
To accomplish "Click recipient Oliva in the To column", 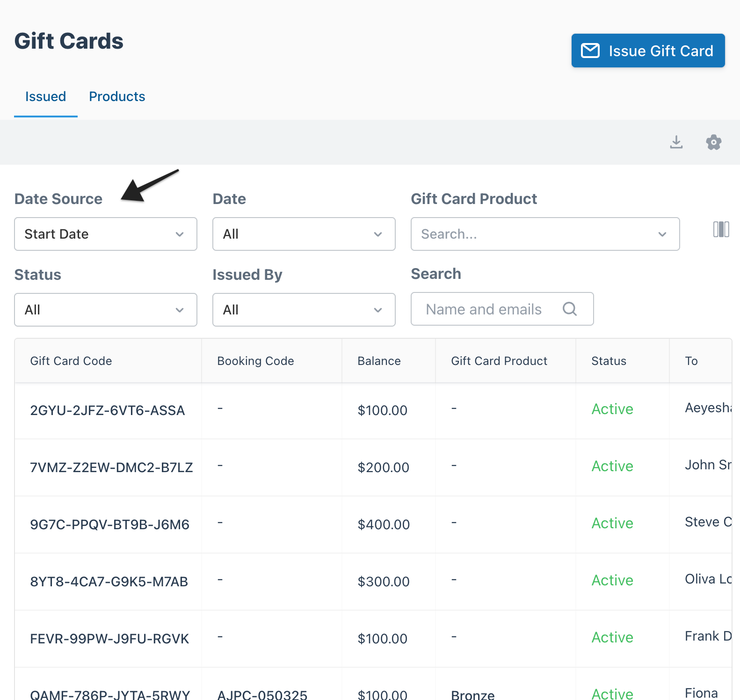I will point(708,579).
